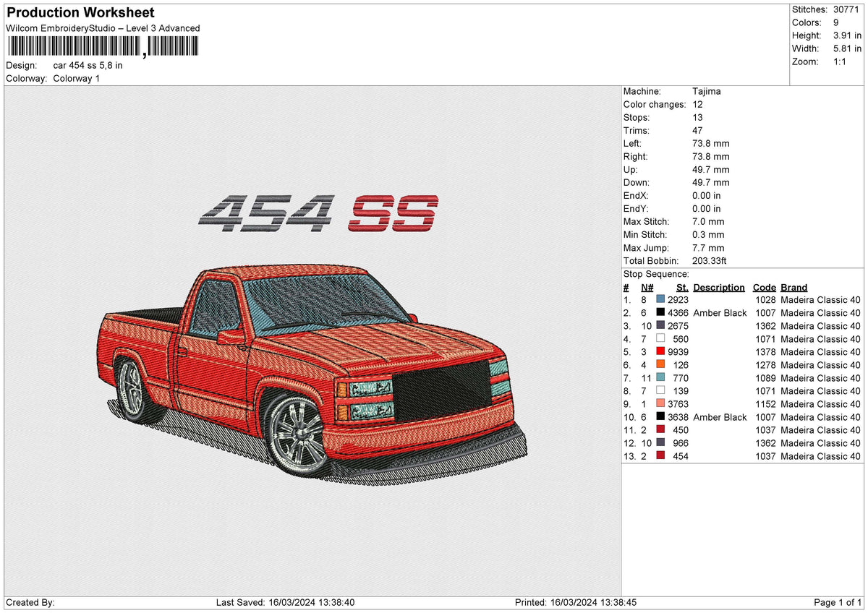Click Madeira Classic 40 brand in stop 1 row
This screenshot has height=613, width=868.
click(x=820, y=299)
